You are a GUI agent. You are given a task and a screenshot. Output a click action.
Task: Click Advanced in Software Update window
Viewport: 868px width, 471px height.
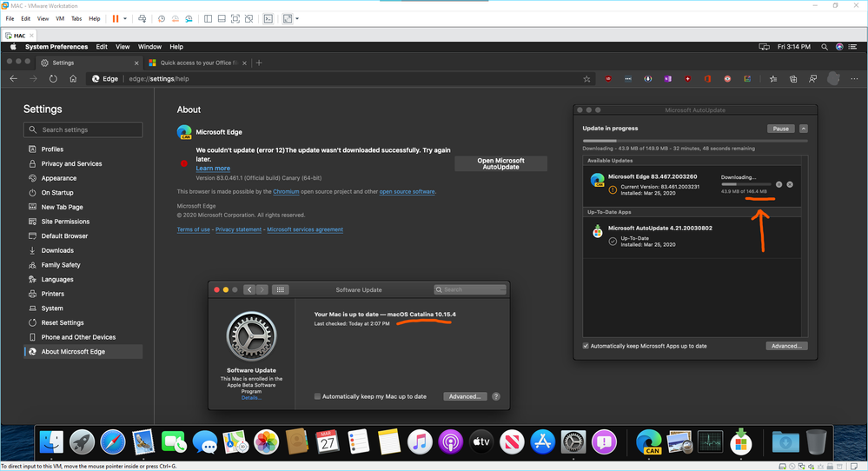465,396
